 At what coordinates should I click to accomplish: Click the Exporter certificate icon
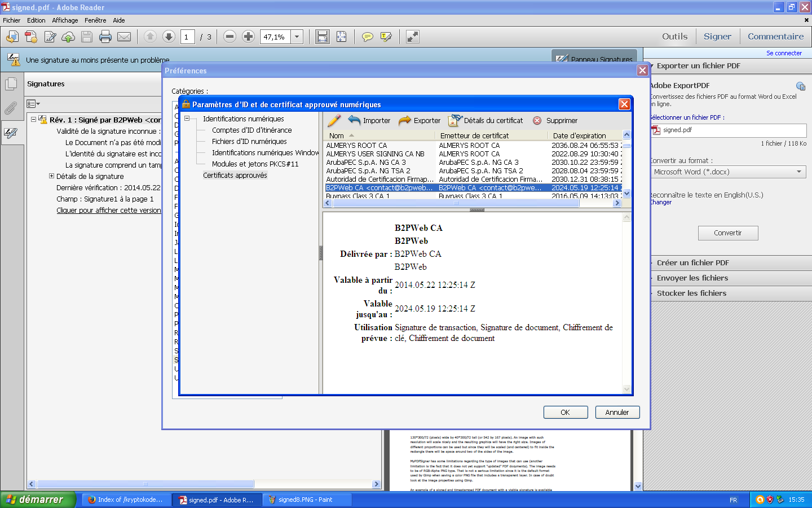tap(405, 120)
